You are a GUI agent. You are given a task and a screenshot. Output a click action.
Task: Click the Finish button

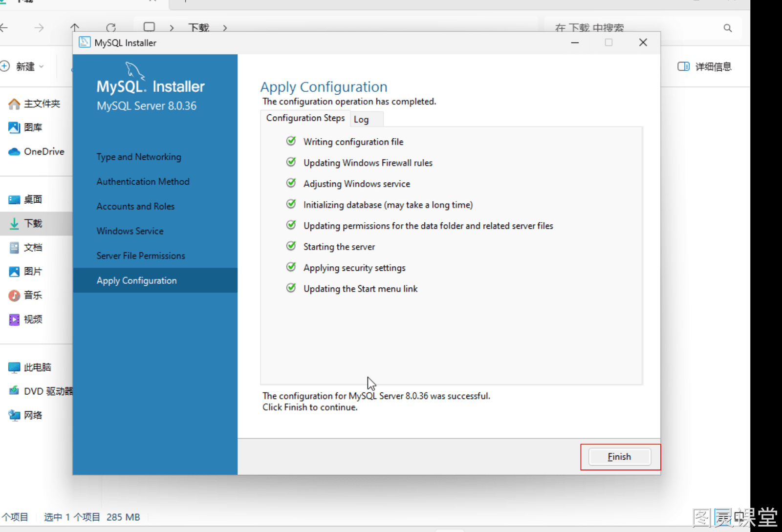(619, 457)
